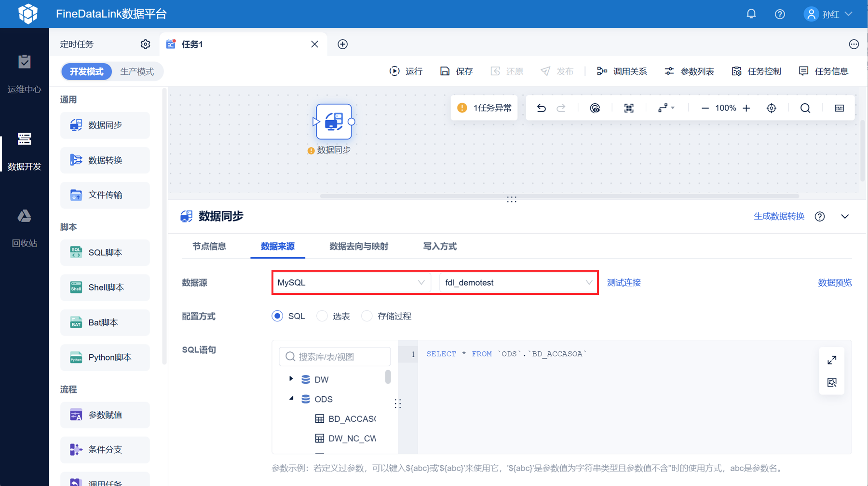This screenshot has height=486, width=868.
Task: Click the 数据同步 node on the canvas
Action: pos(334,122)
